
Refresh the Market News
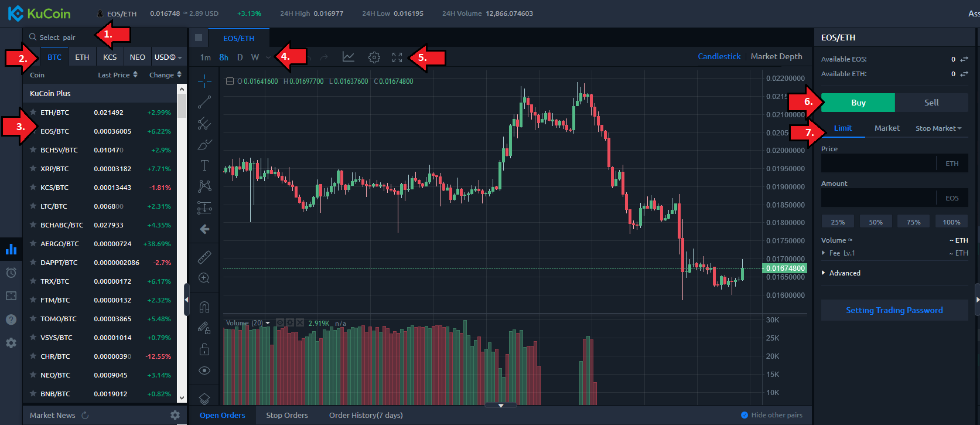tap(86, 415)
